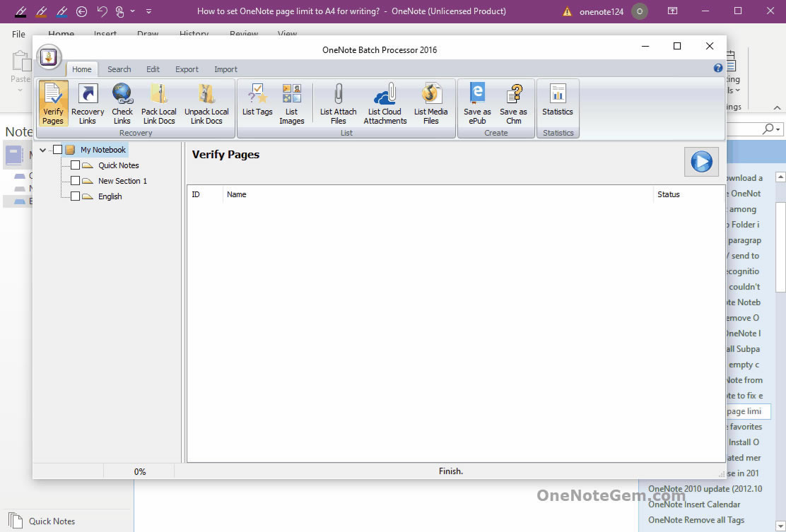The image size is (786, 532).
Task: Open the List Tags tool
Action: click(257, 103)
